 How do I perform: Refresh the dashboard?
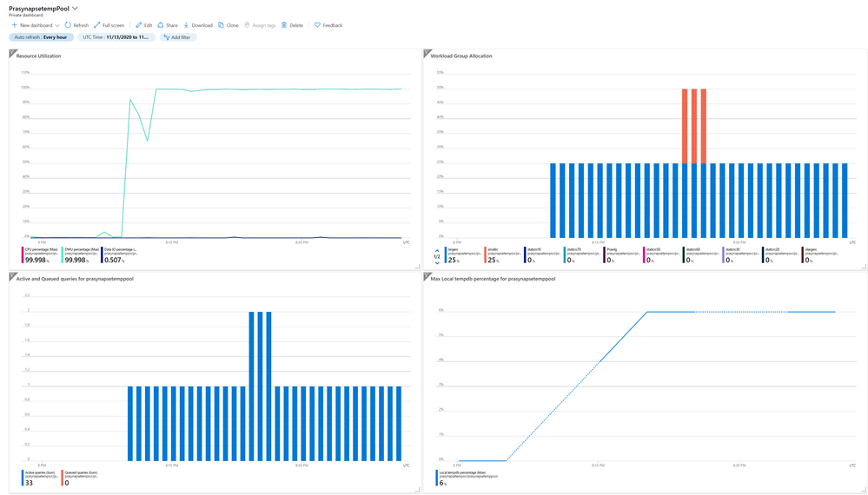pyautogui.click(x=76, y=25)
